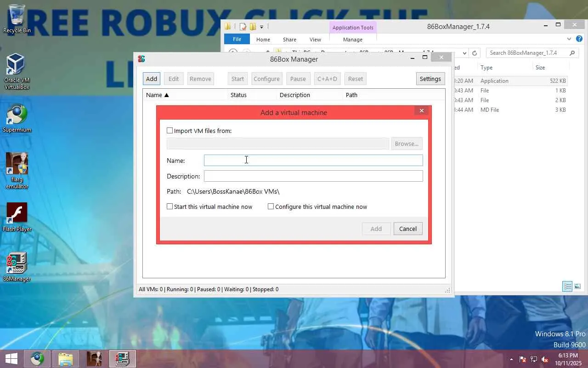Open the Windows Start button

[11, 359]
